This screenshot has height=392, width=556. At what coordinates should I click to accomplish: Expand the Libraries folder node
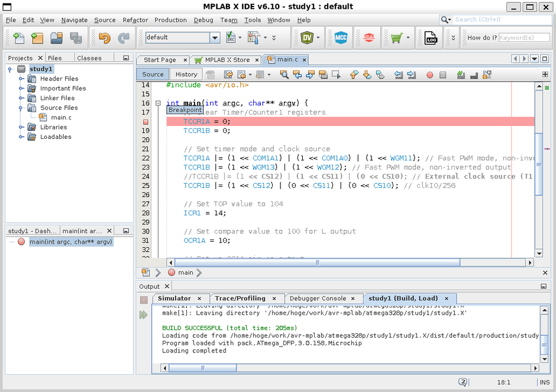point(20,127)
